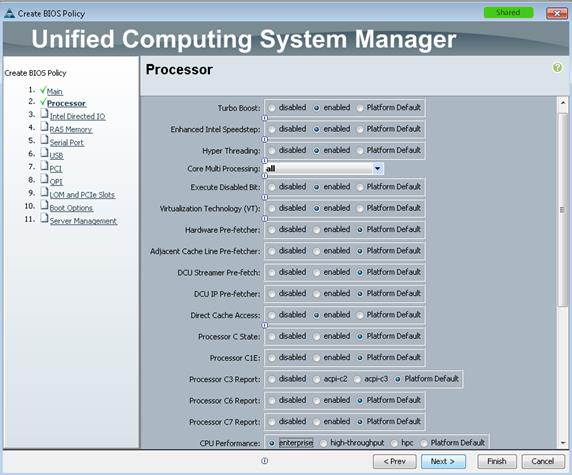This screenshot has height=475, width=572.
Task: Click the scrollbar down arrow
Action: pos(563,443)
